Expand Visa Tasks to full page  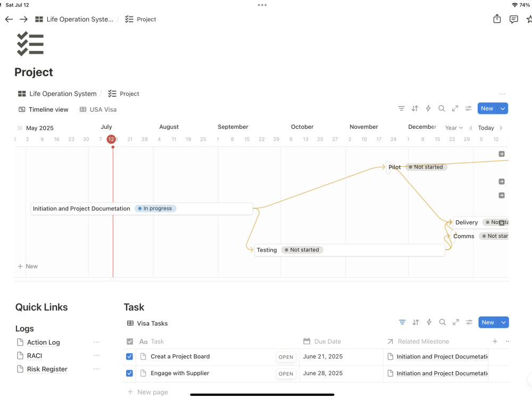point(456,322)
